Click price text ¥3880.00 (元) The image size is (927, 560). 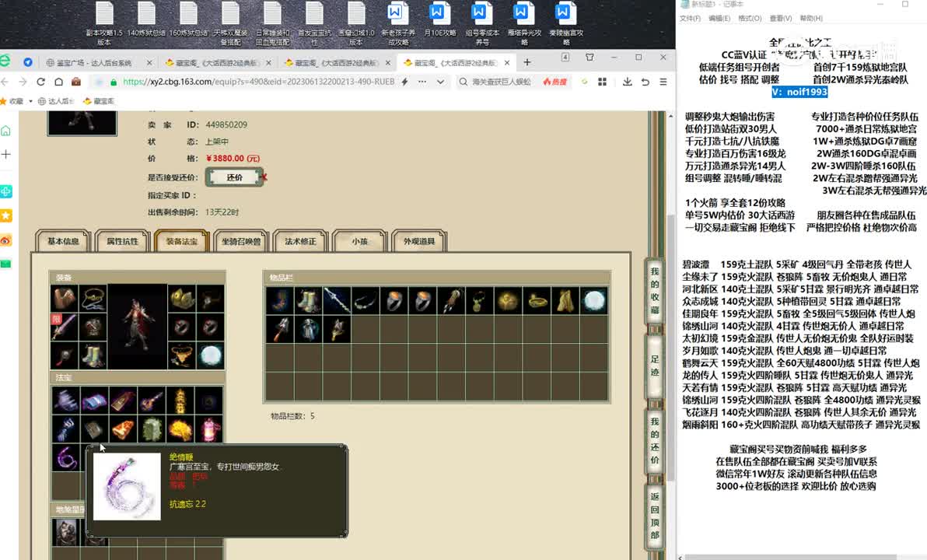click(x=233, y=159)
